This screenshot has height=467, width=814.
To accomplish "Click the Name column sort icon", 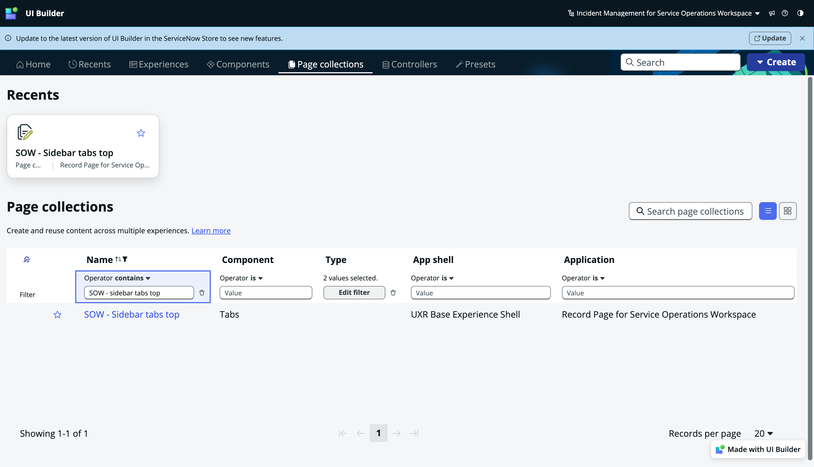I will pos(119,259).
